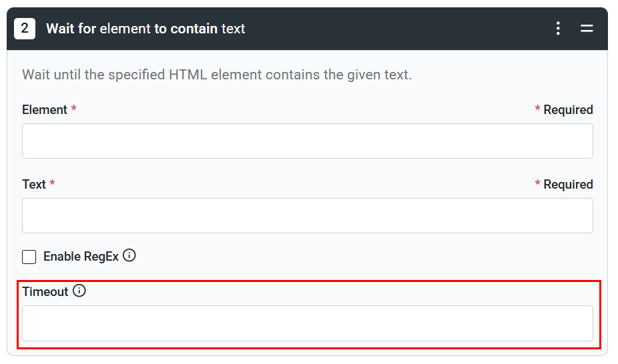Enable the RegEx checkbox
Viewport: 618px width, 364px height.
pos(29,257)
